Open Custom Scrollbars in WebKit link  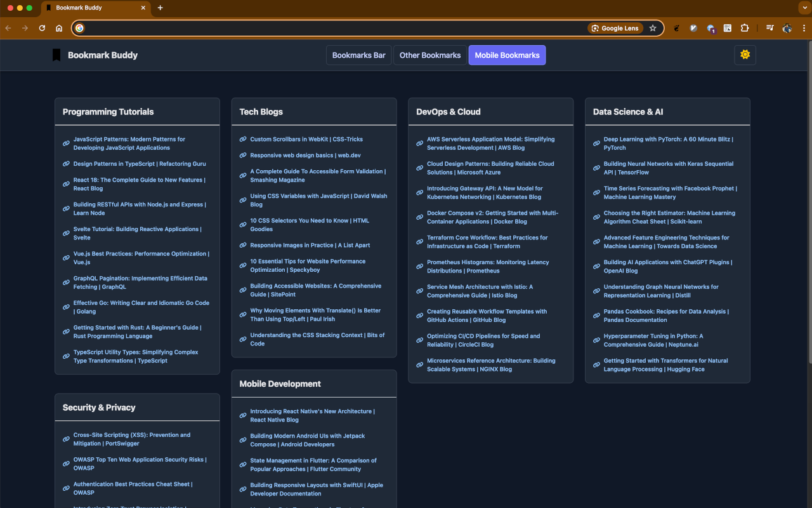pyautogui.click(x=306, y=139)
